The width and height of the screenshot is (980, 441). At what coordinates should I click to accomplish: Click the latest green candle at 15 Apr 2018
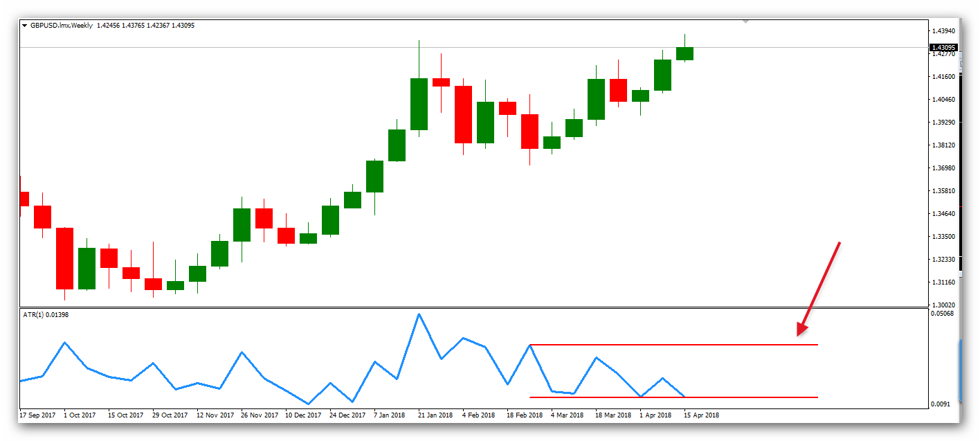click(684, 53)
